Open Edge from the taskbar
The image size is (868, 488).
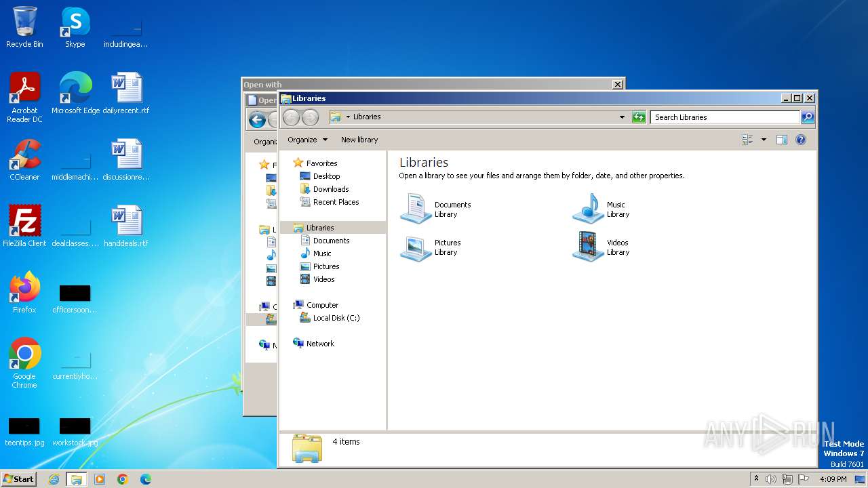(146, 479)
